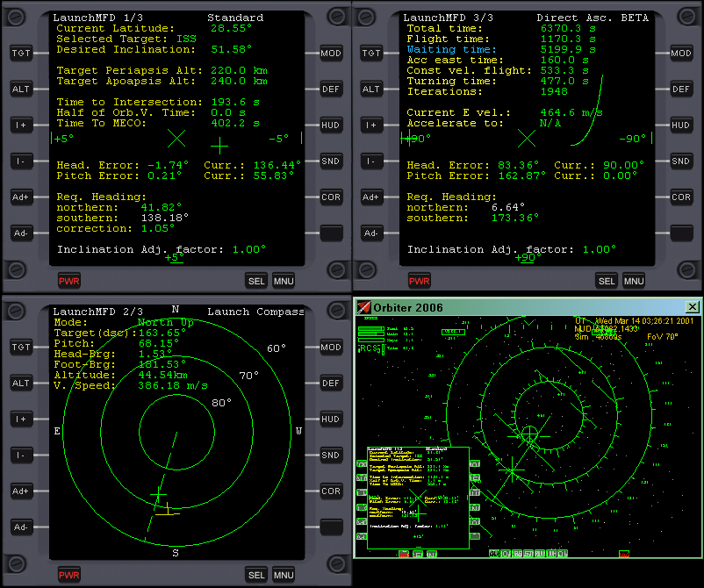
Task: Toggle PWR on the Standard LaunchMFD
Action: pos(68,281)
